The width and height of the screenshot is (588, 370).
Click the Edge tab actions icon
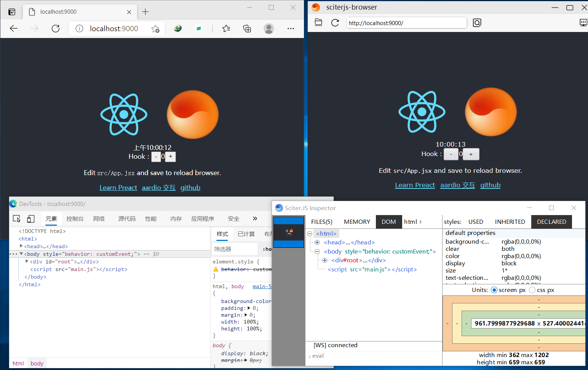12,12
